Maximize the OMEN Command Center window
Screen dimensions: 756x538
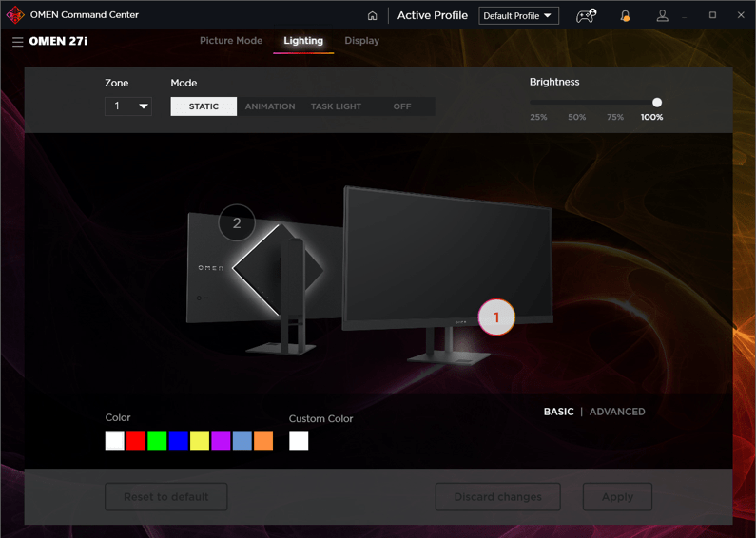[712, 15]
